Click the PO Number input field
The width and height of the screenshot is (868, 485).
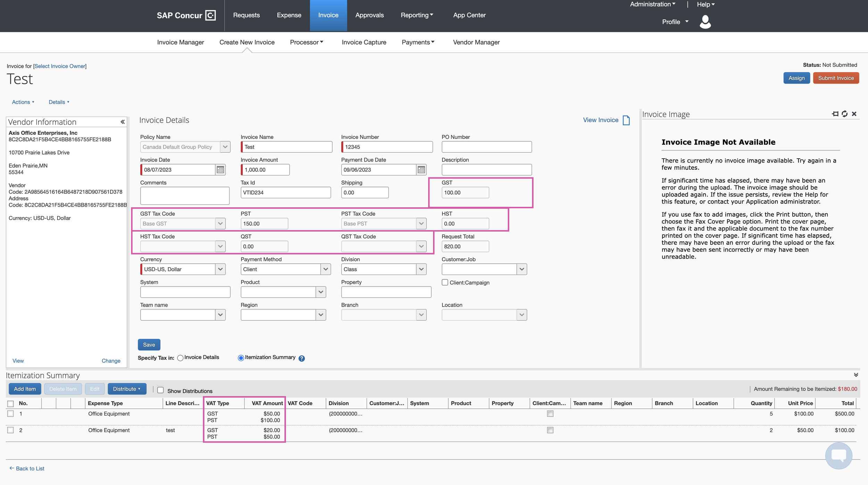point(486,147)
